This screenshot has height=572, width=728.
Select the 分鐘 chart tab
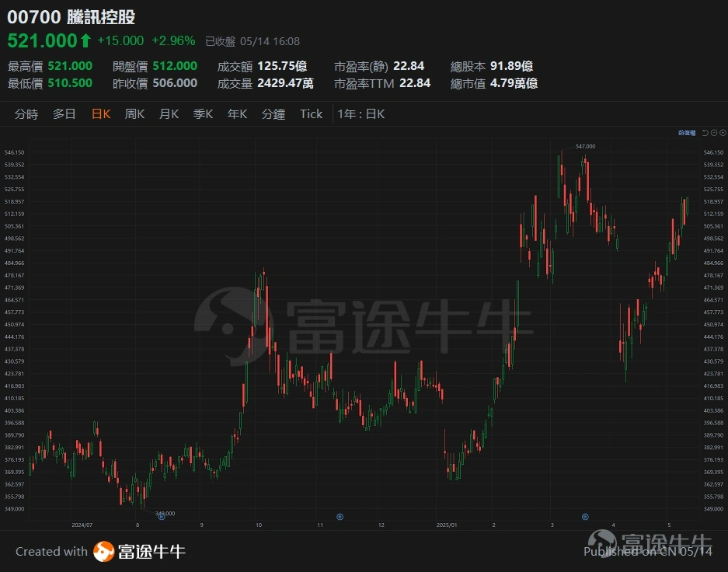click(273, 114)
